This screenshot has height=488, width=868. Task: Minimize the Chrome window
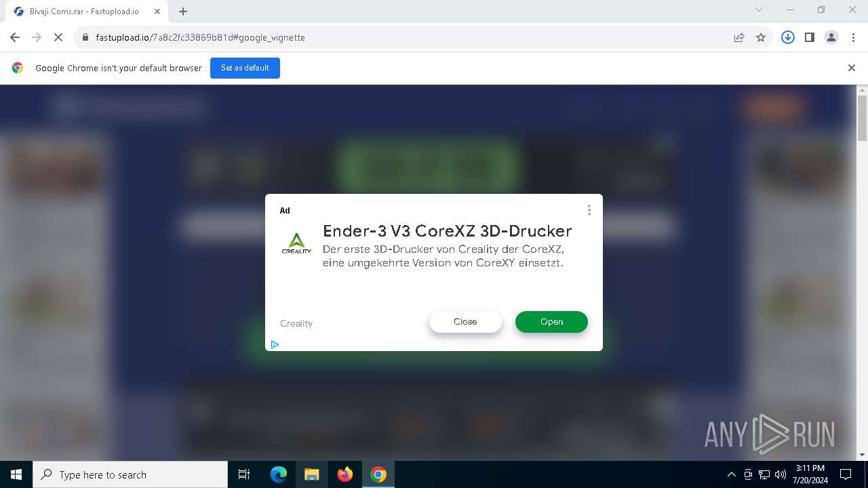point(790,9)
